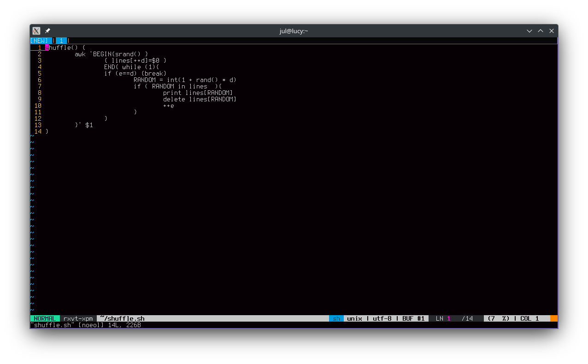Click the 'delete lines[RANDOM]' line

[x=200, y=99]
